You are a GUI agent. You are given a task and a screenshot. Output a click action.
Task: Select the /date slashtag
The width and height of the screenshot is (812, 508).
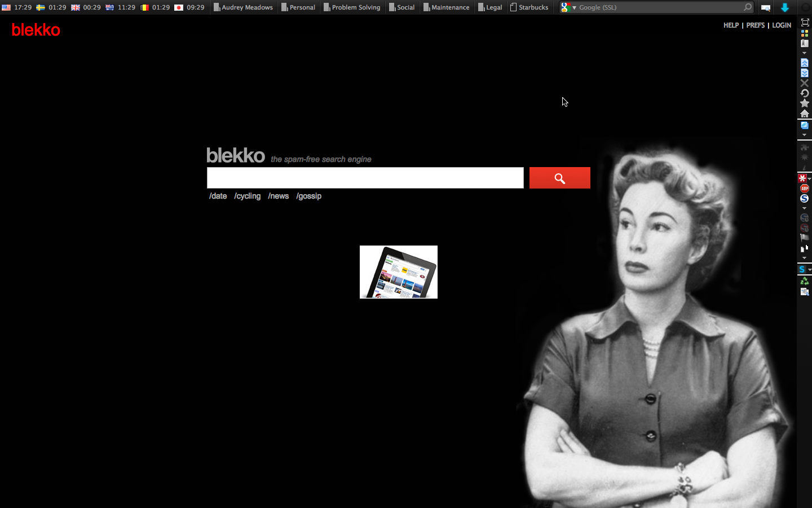tap(218, 196)
